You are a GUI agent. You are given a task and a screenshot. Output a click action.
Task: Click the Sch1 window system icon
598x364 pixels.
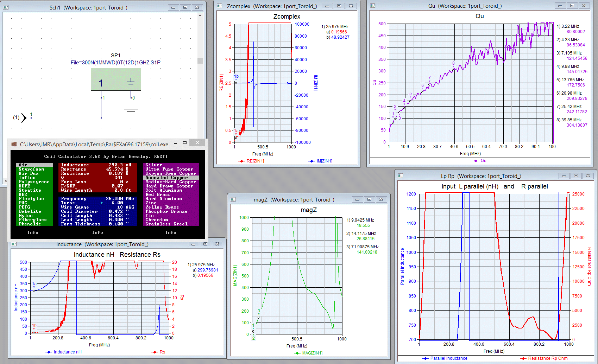pos(6,7)
